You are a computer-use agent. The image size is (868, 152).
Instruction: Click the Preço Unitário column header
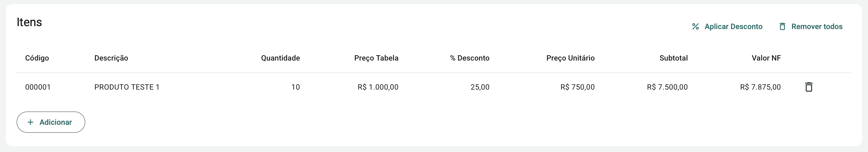570,58
